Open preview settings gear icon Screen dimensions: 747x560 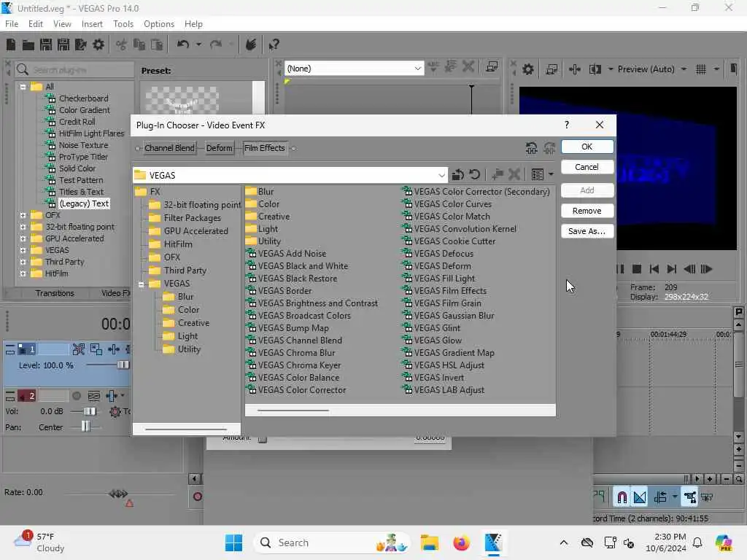pos(528,69)
